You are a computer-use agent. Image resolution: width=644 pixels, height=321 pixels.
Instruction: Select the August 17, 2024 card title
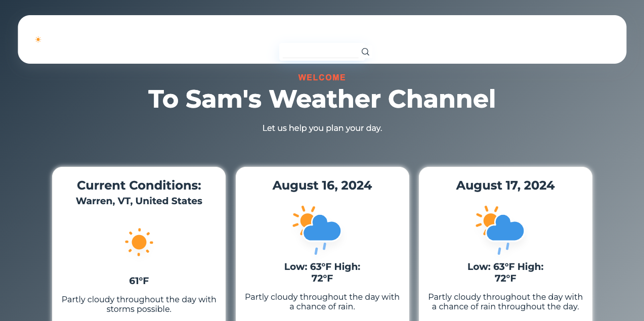505,186
